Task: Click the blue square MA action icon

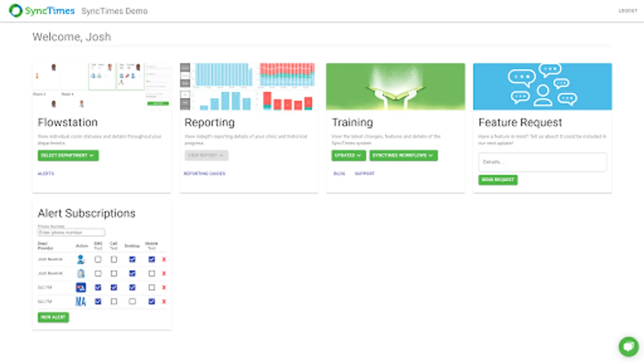Action: tap(81, 287)
